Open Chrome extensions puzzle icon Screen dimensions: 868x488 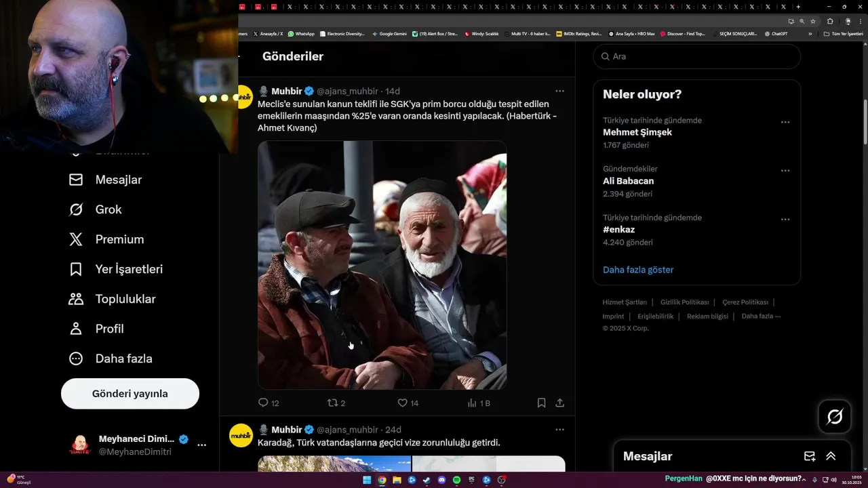pyautogui.click(x=830, y=21)
